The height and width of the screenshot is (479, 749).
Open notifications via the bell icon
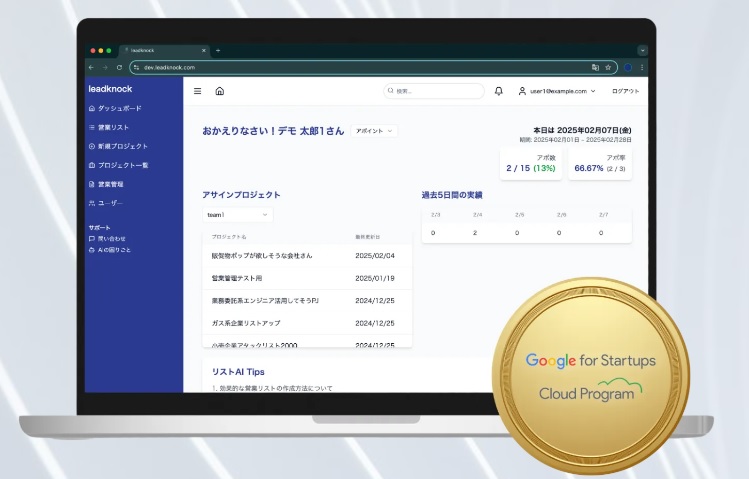[x=499, y=91]
